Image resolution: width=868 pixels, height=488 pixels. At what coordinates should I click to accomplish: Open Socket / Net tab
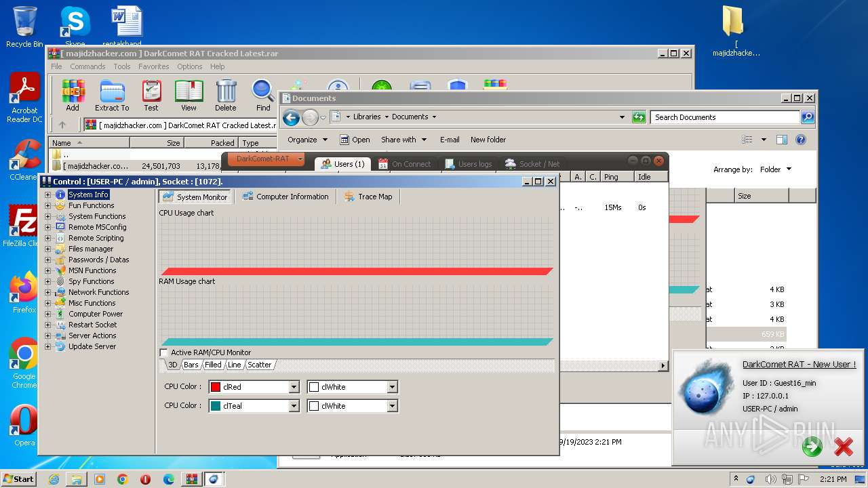coord(532,163)
